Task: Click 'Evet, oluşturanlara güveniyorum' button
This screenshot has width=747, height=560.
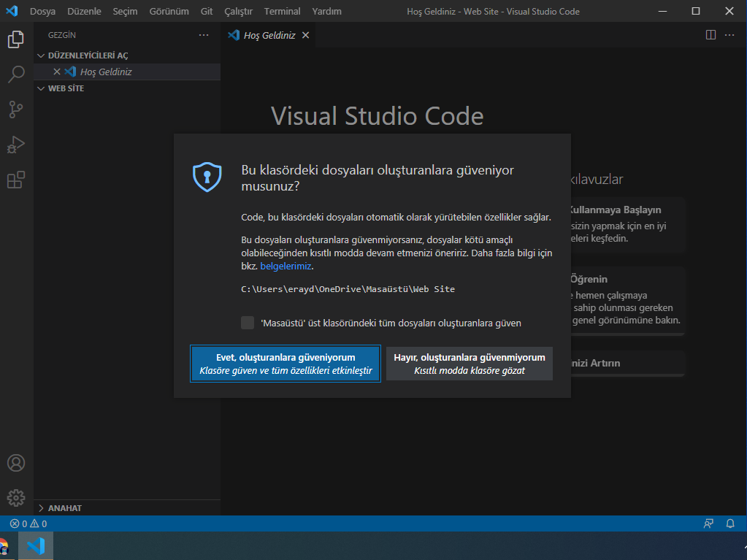Action: (286, 364)
